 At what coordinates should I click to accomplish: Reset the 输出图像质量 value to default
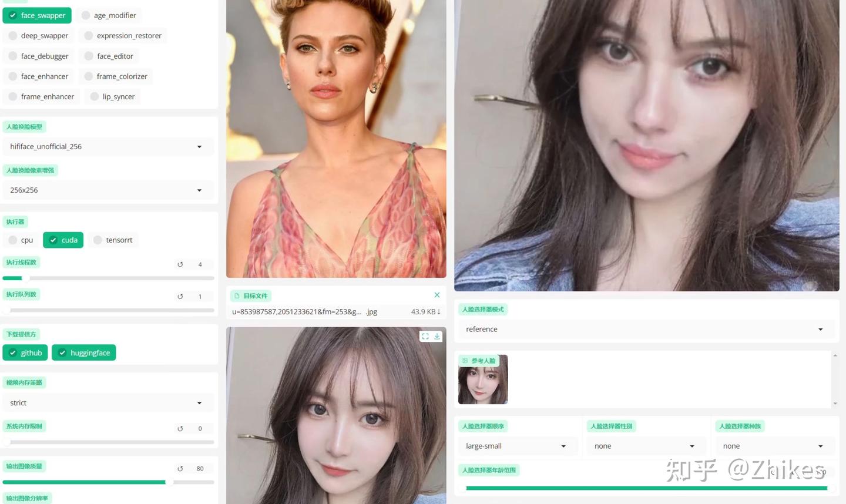[180, 468]
